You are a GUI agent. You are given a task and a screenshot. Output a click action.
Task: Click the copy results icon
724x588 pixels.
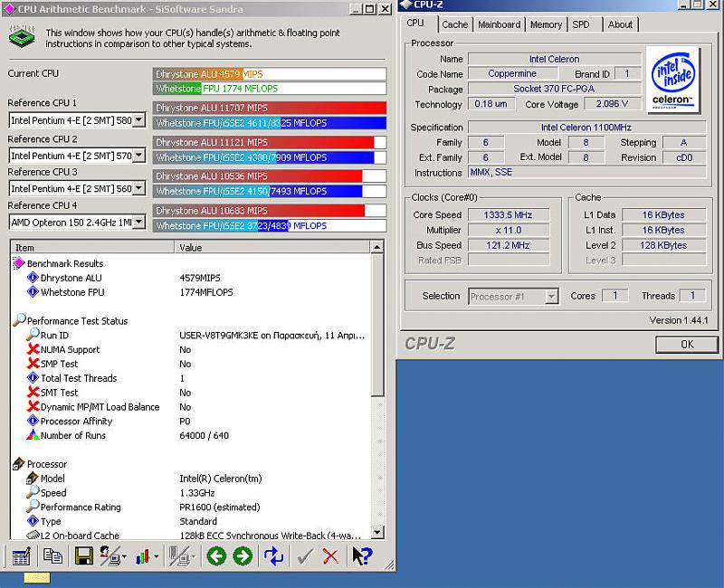tap(52, 556)
